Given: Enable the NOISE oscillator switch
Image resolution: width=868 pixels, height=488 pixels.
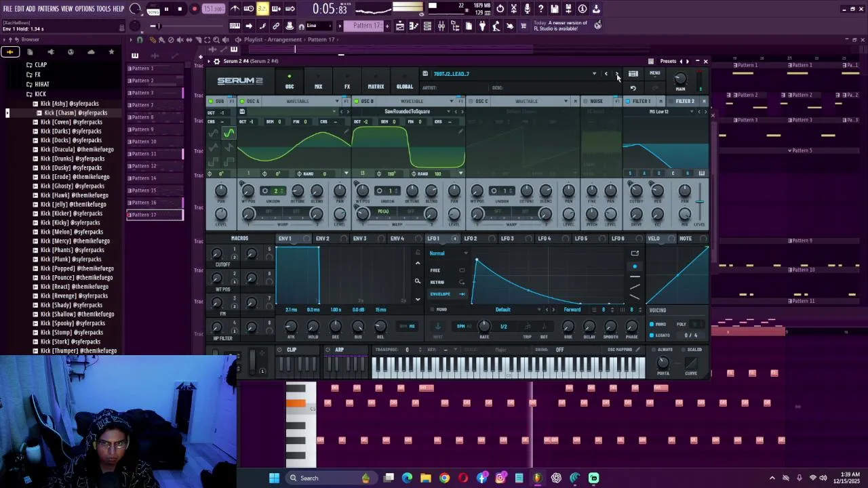Looking at the screenshot, I should coord(586,101).
